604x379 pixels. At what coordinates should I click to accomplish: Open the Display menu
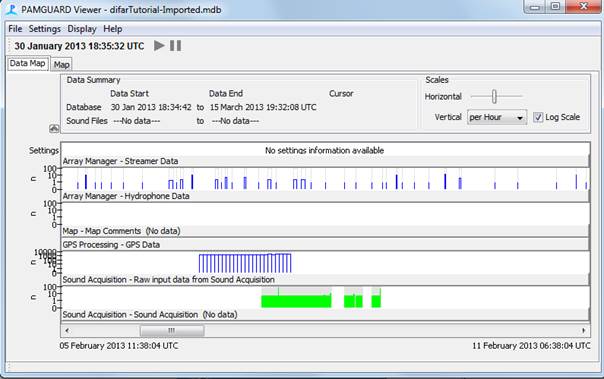click(x=82, y=29)
